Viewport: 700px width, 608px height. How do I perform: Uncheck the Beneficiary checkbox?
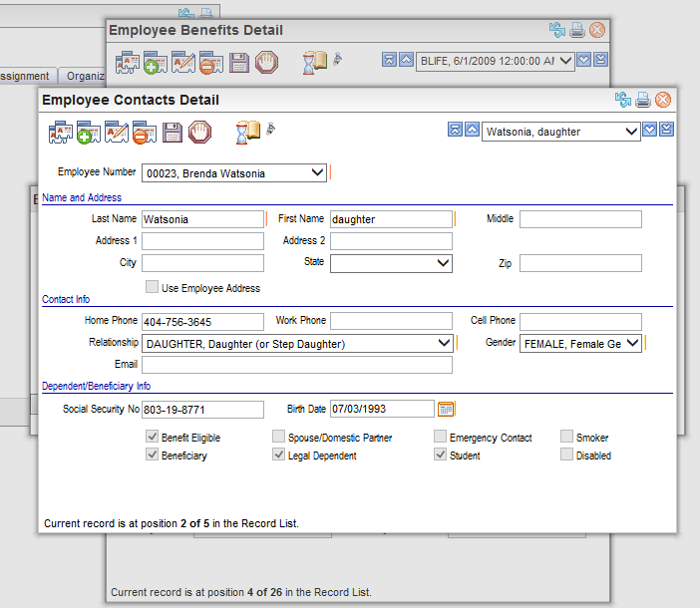pyautogui.click(x=152, y=455)
